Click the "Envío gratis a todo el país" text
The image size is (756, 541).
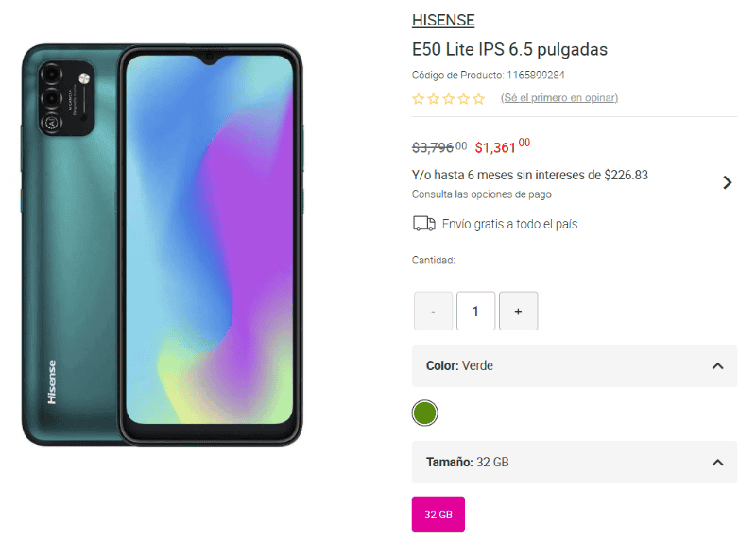coord(509,224)
